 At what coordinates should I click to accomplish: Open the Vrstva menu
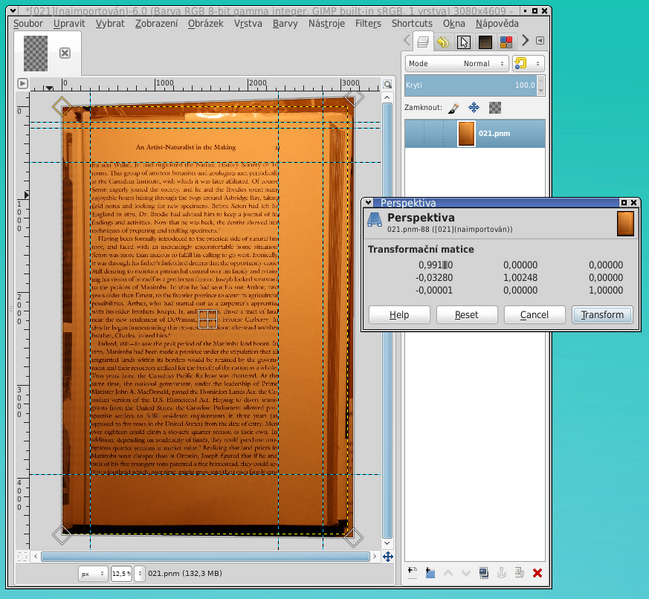[x=248, y=24]
